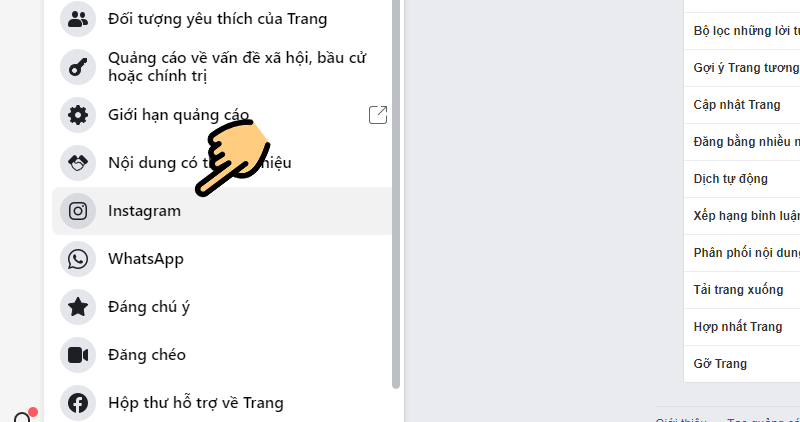Open the Cập nhật Trang setting row
Image resolution: width=800 pixels, height=422 pixels.
tap(742, 105)
